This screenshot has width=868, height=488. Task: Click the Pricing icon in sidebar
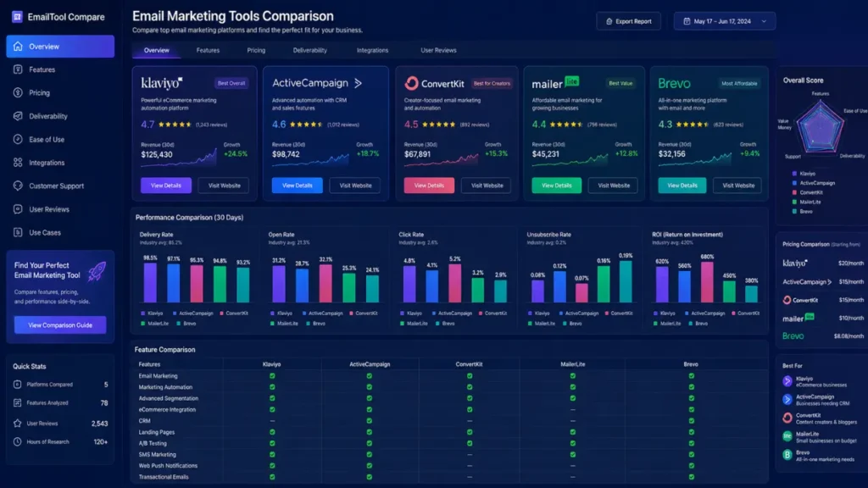click(x=19, y=93)
